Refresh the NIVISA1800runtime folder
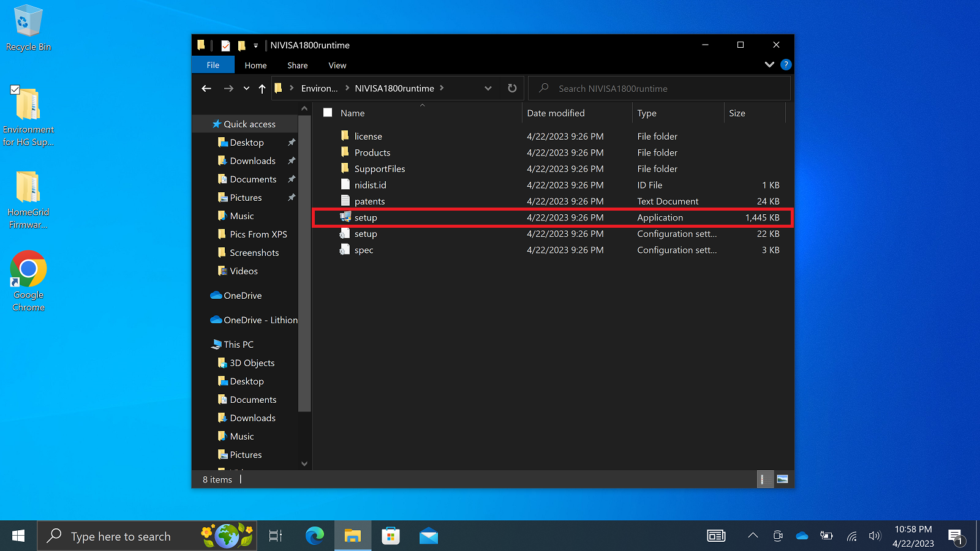This screenshot has width=980, height=551. click(512, 88)
